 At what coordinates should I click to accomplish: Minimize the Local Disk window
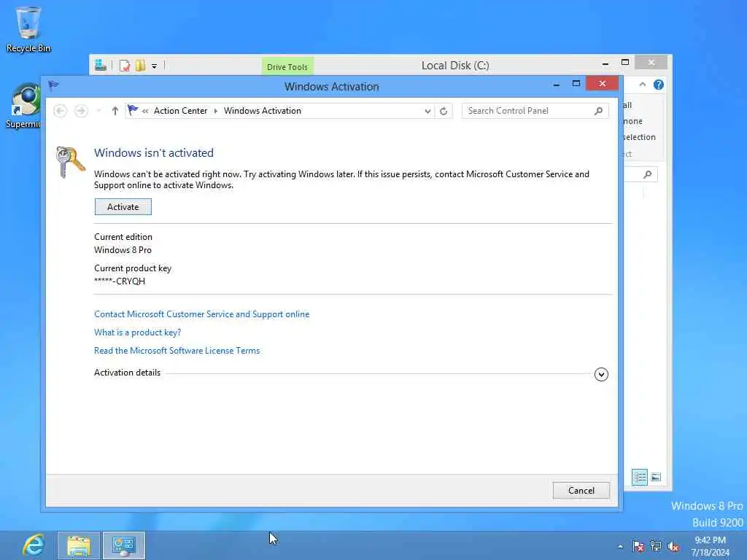[x=605, y=63]
